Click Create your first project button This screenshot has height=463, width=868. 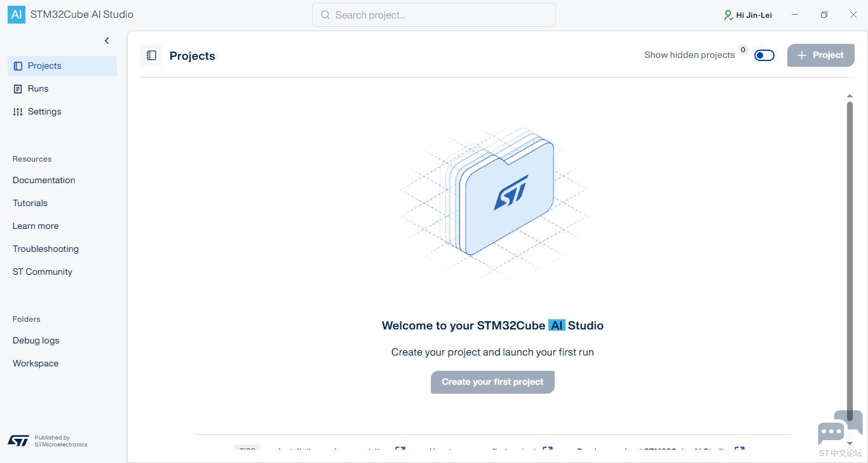click(x=492, y=382)
